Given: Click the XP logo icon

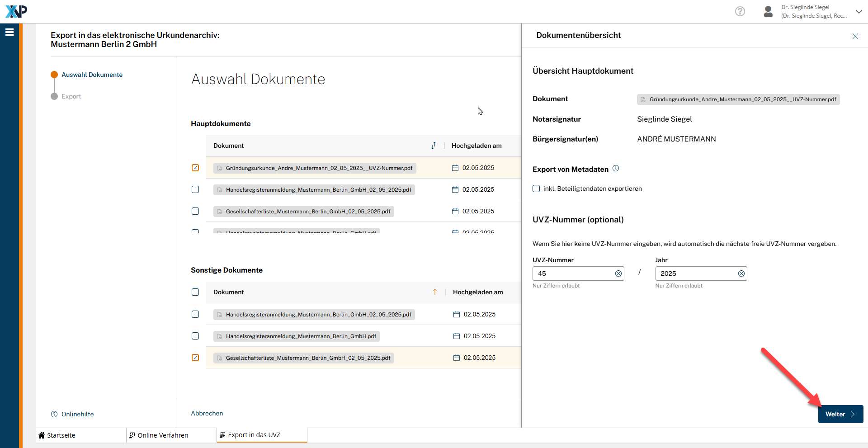Looking at the screenshot, I should tap(16, 11).
